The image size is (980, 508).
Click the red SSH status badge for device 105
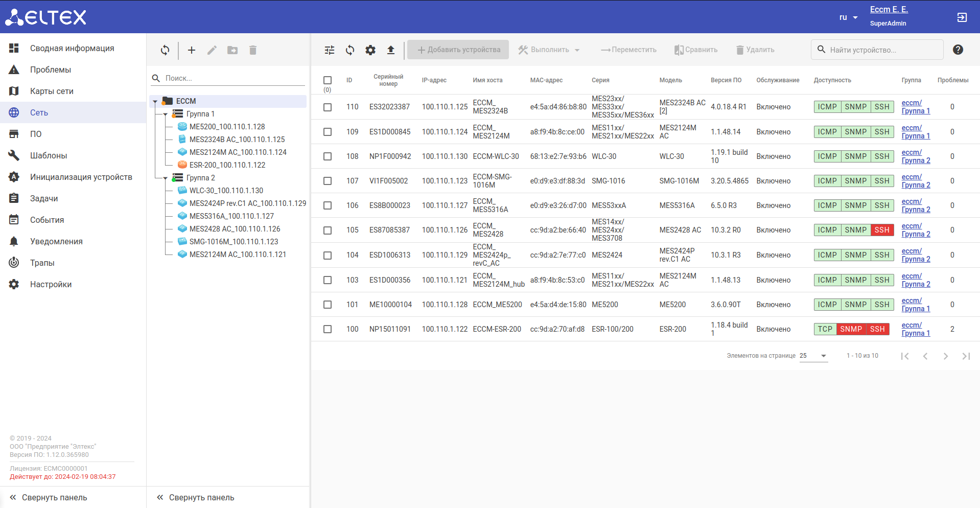[x=882, y=230]
